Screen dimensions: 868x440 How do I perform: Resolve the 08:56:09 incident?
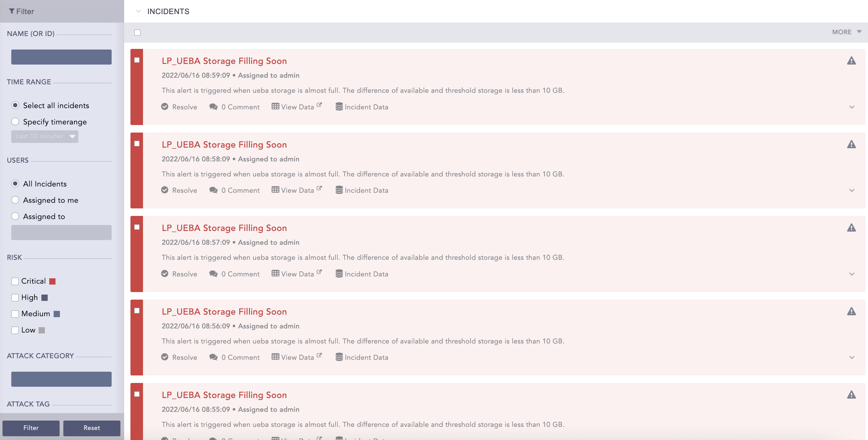click(x=179, y=357)
